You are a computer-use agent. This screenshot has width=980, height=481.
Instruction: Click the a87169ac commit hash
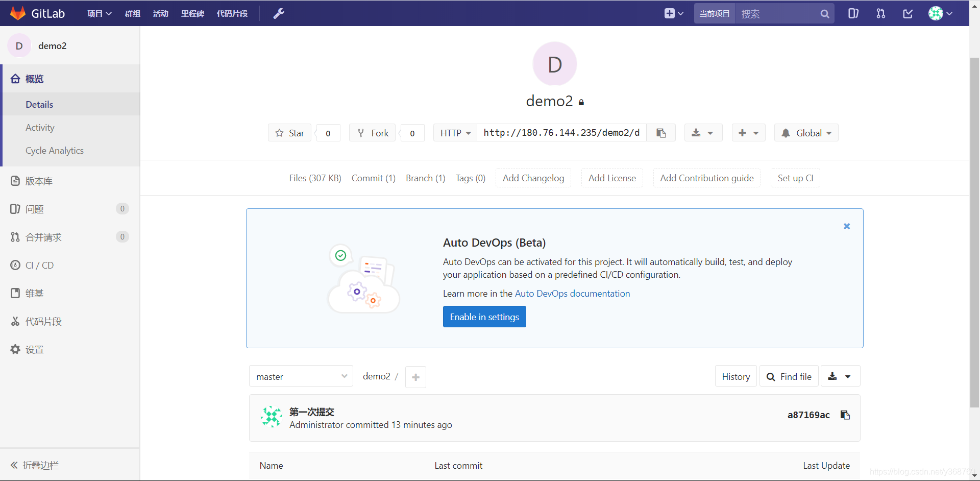pos(808,415)
